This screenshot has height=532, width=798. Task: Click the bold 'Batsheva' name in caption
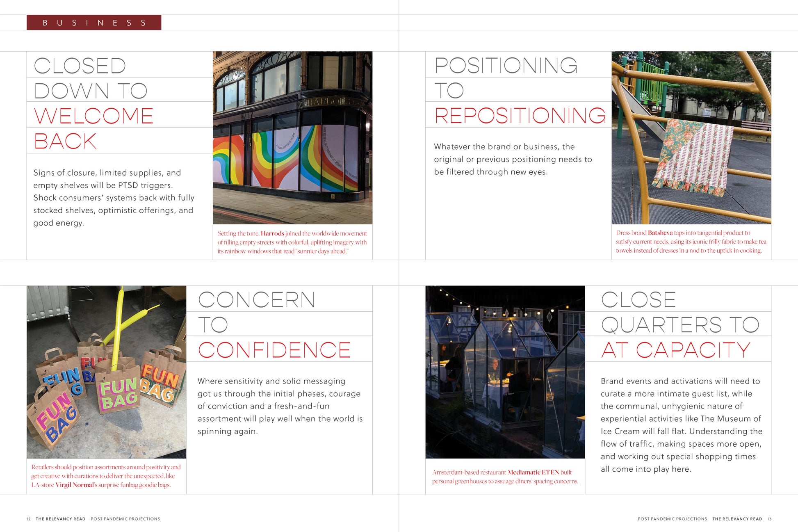click(660, 233)
